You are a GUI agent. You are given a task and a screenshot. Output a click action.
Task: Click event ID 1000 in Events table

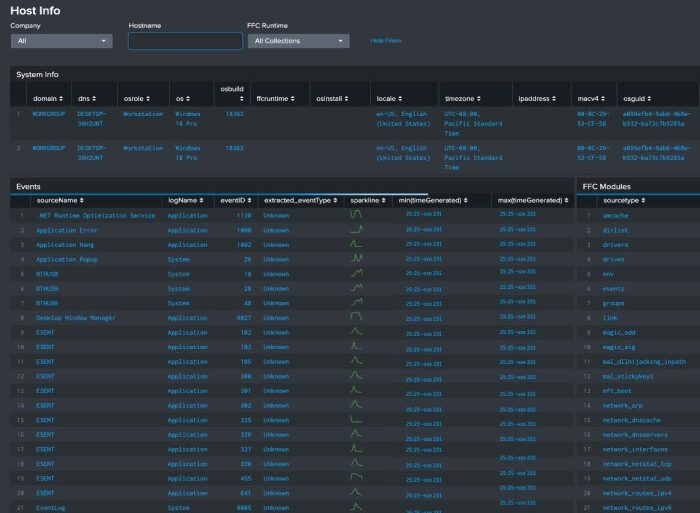244,230
